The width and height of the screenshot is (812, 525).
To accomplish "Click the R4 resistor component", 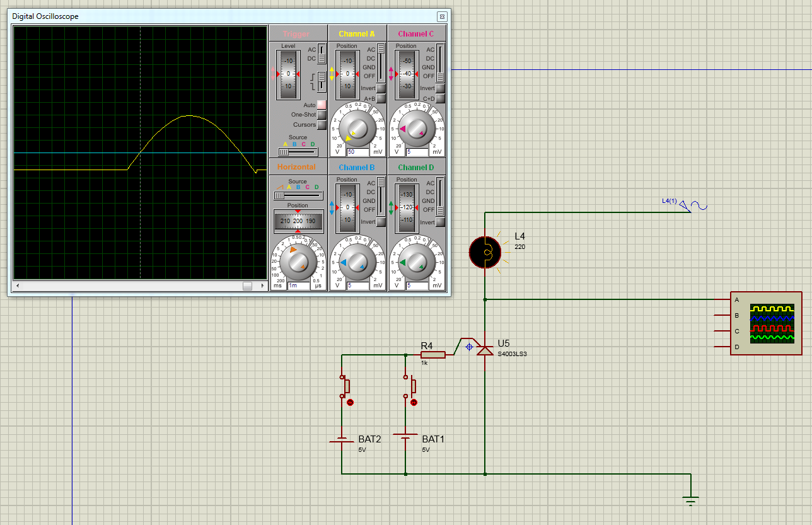I will pos(432,355).
